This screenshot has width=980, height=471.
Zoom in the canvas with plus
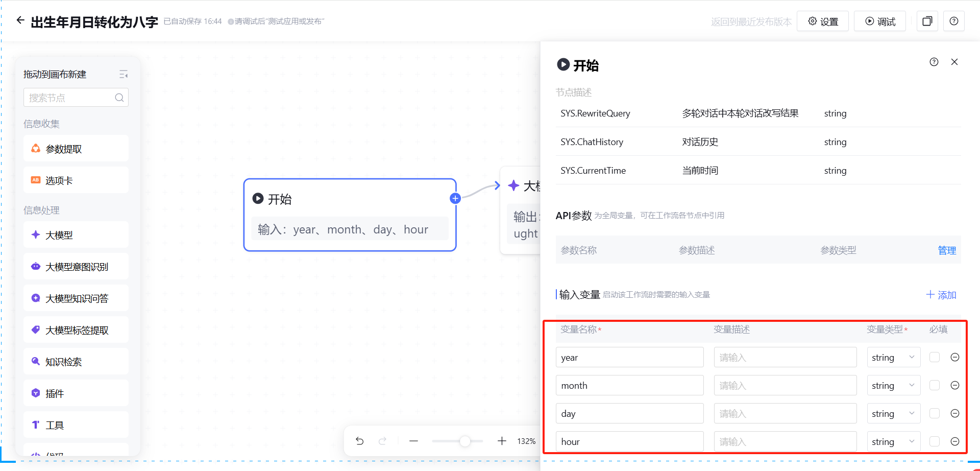502,441
